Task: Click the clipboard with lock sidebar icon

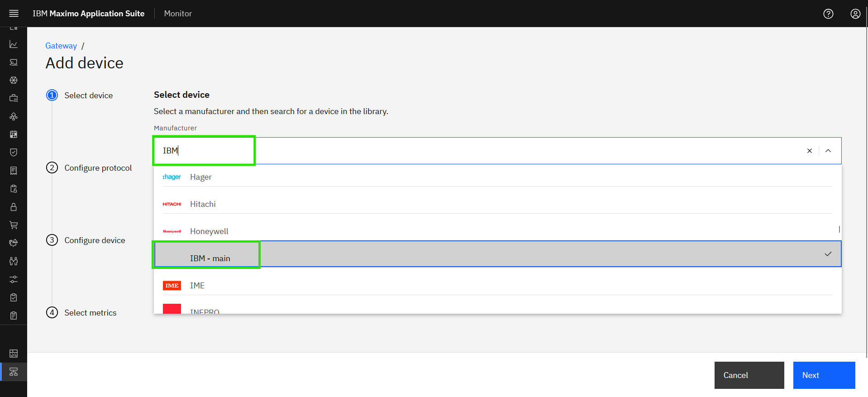Action: click(x=14, y=189)
